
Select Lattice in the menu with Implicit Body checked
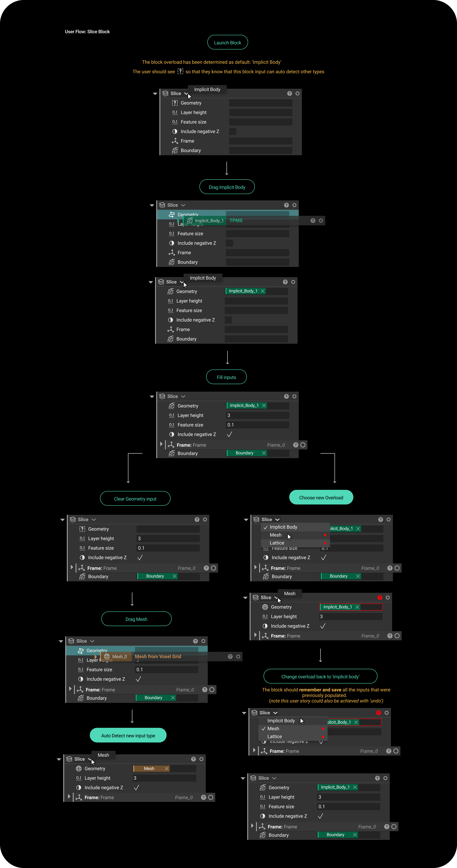click(x=295, y=543)
